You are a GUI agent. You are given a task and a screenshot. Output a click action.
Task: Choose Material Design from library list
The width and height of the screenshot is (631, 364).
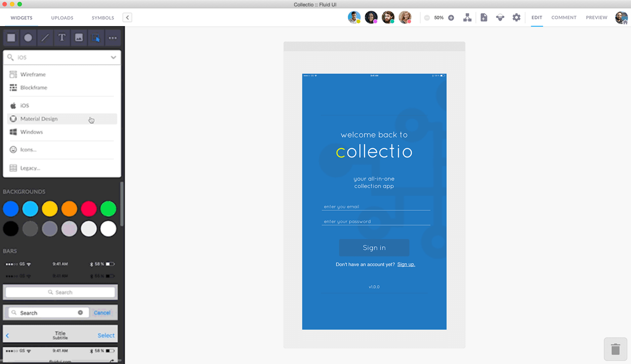point(39,119)
